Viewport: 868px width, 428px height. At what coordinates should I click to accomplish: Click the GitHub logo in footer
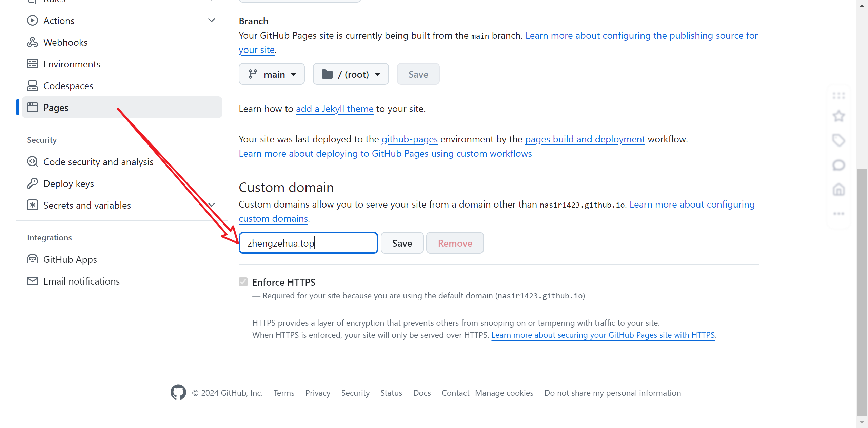pyautogui.click(x=178, y=392)
